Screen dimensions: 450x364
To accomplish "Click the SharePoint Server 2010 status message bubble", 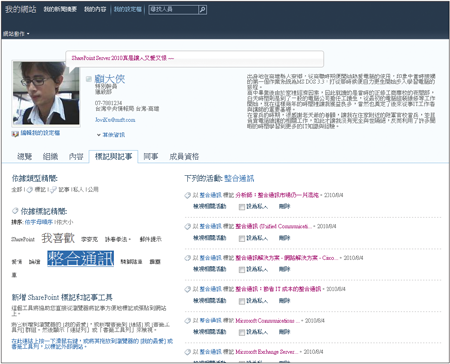I will pyautogui.click(x=195, y=58).
